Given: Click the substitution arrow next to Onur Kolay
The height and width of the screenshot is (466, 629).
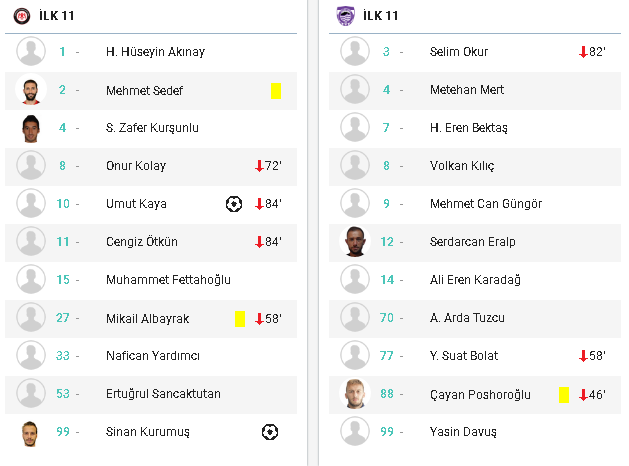Looking at the screenshot, I should click(259, 166).
